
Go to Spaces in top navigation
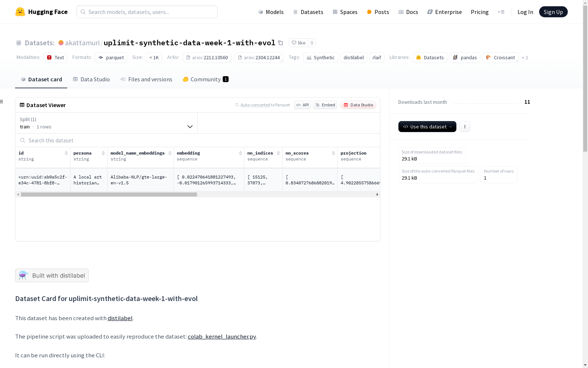pos(345,12)
